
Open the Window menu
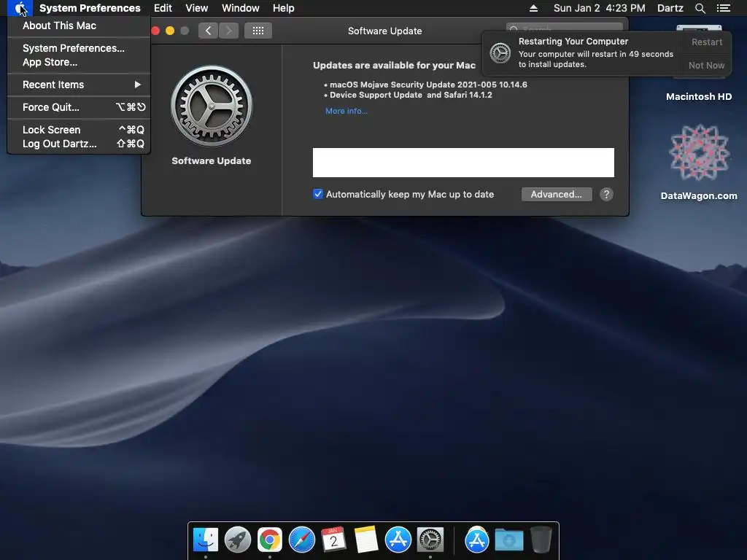point(241,8)
